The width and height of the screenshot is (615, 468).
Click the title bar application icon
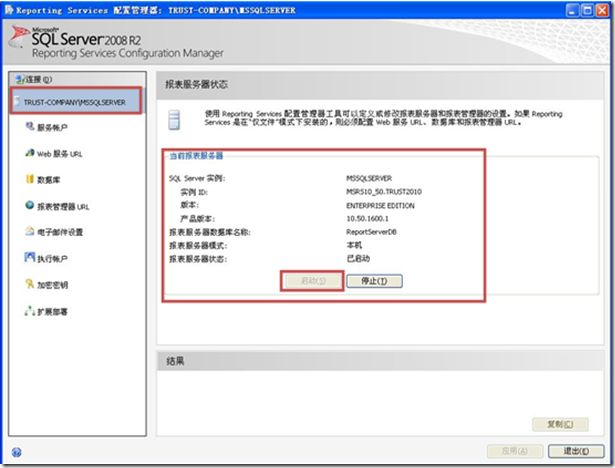pyautogui.click(x=9, y=10)
